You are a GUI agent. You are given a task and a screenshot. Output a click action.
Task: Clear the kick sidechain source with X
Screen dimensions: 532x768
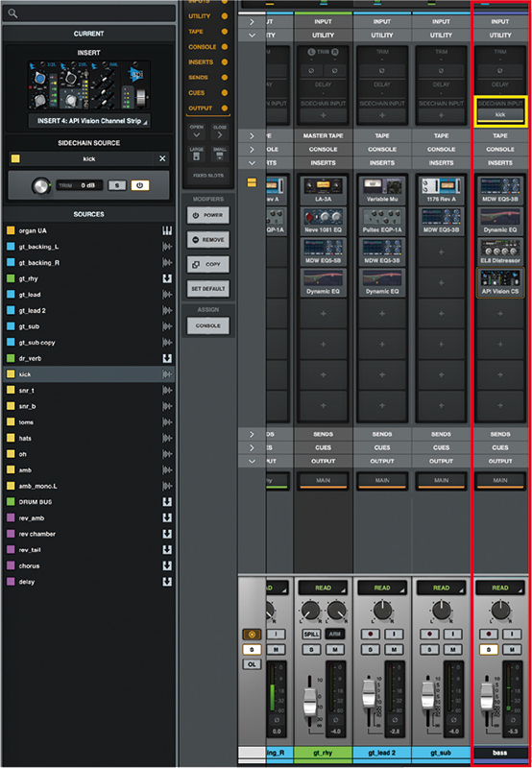162,158
